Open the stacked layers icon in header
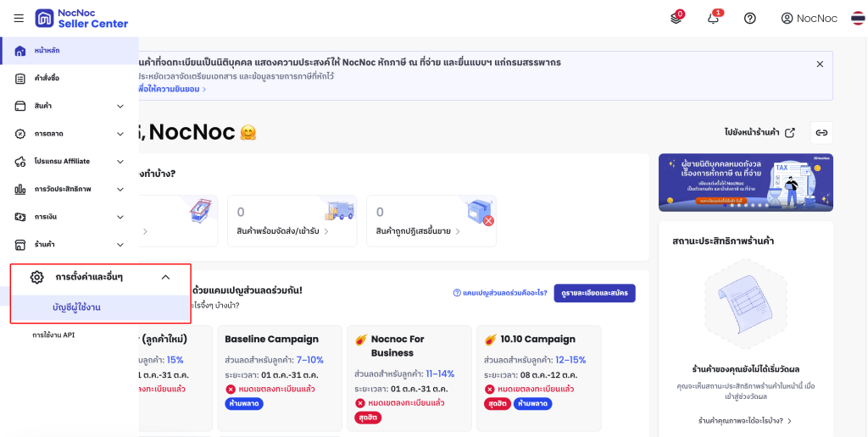 tap(676, 18)
